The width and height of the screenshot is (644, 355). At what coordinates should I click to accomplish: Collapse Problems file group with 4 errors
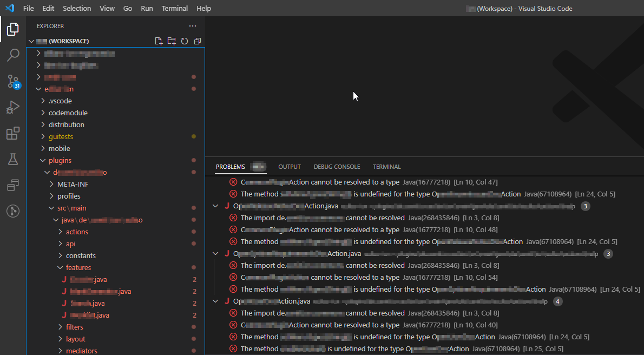pyautogui.click(x=215, y=301)
